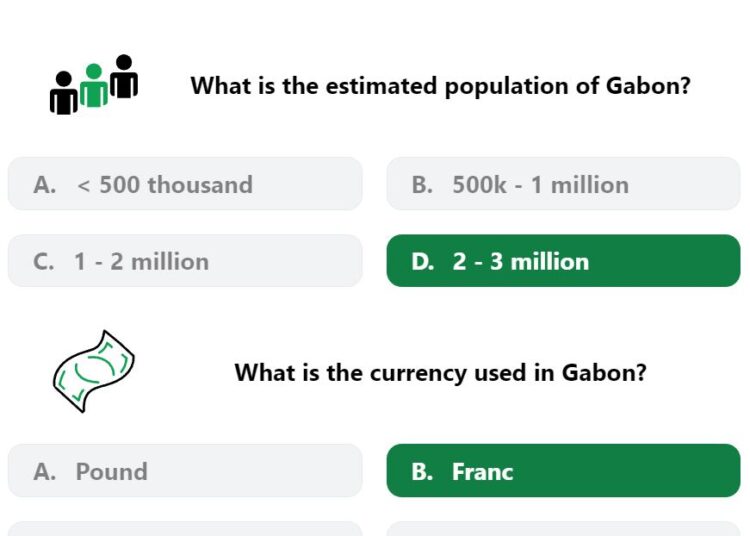Click the Gabon currency question text
Screen dimensions: 750x536
click(441, 373)
